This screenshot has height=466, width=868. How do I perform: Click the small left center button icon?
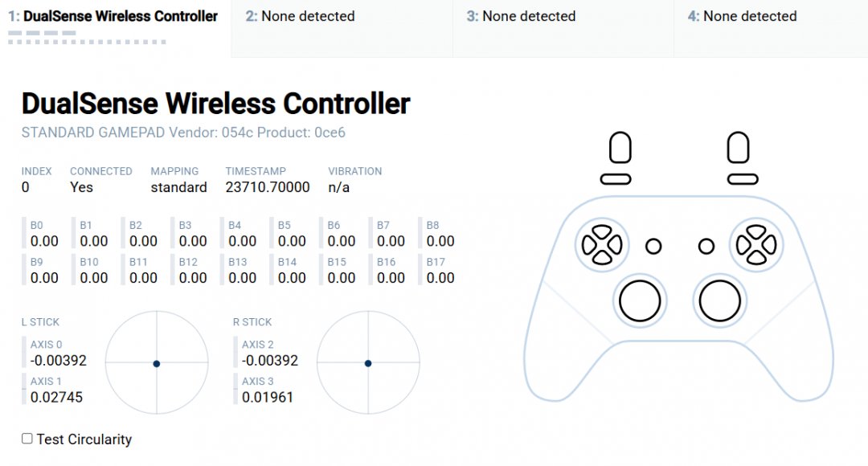(x=653, y=247)
